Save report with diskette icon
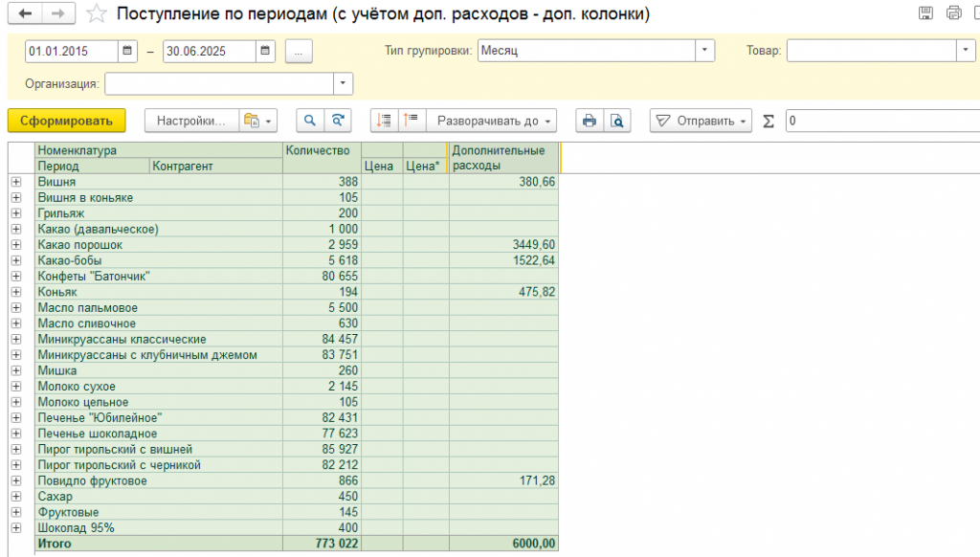980x557 pixels. (926, 12)
